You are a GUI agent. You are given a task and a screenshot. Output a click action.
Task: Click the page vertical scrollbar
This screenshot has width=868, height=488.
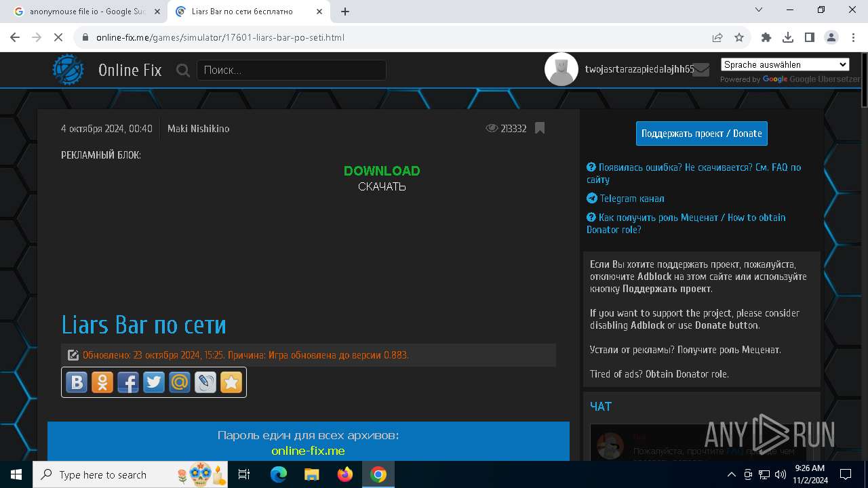click(x=863, y=81)
